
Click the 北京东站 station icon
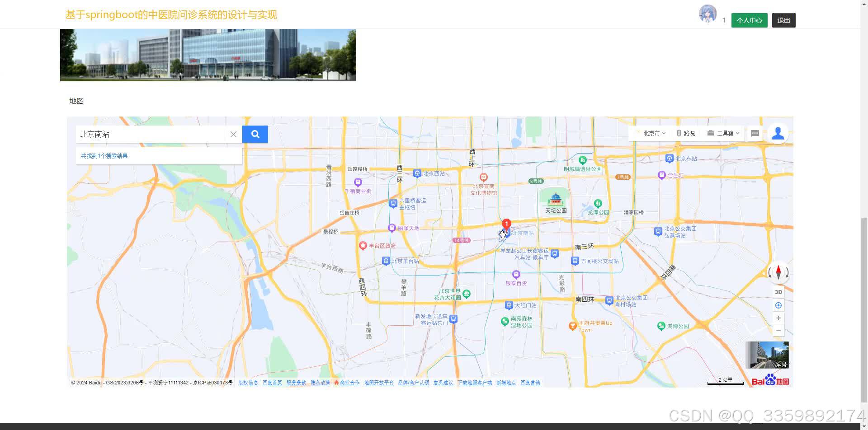click(x=670, y=159)
